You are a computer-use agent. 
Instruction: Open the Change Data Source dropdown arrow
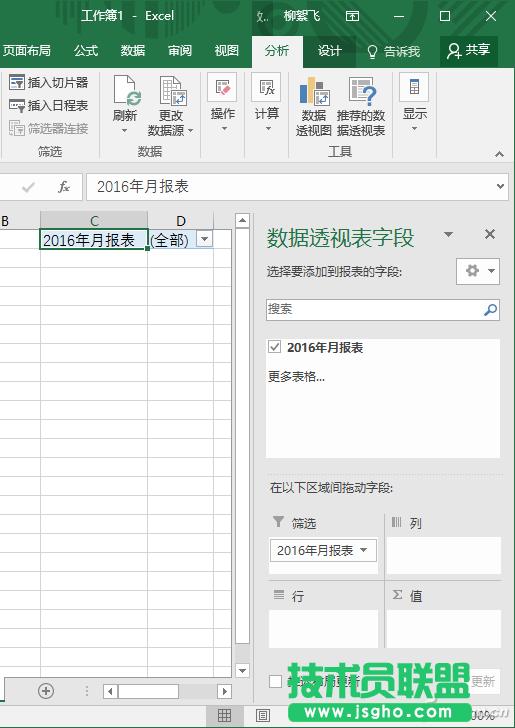coord(190,131)
